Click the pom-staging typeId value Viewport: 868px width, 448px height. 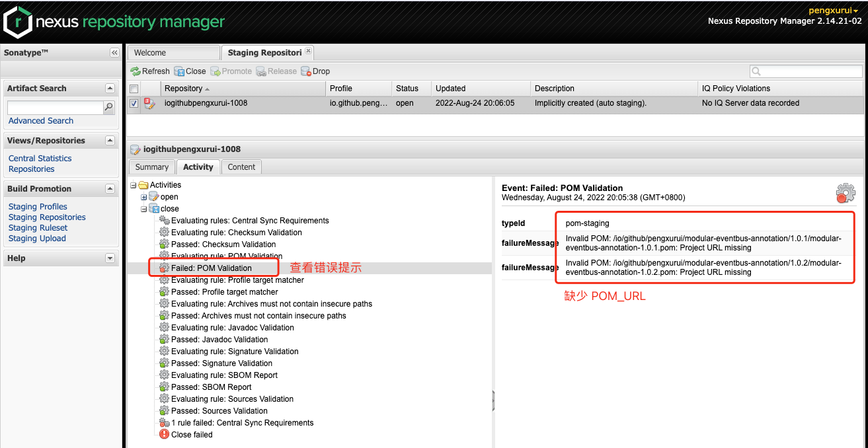(588, 223)
